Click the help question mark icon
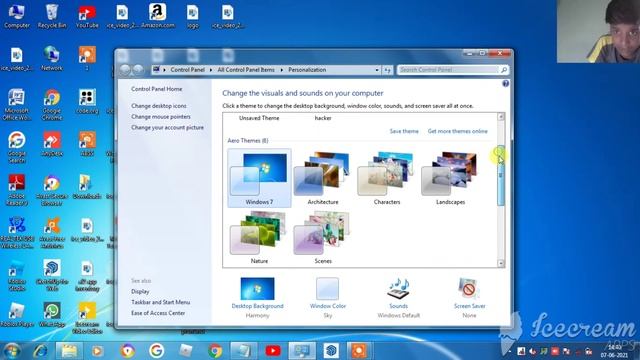The image size is (640, 360). click(x=506, y=84)
